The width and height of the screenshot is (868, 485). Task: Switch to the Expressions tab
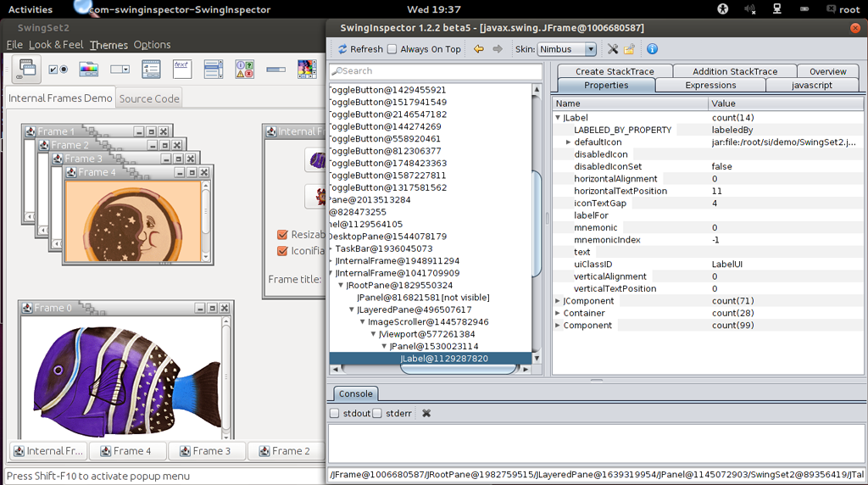pyautogui.click(x=710, y=85)
